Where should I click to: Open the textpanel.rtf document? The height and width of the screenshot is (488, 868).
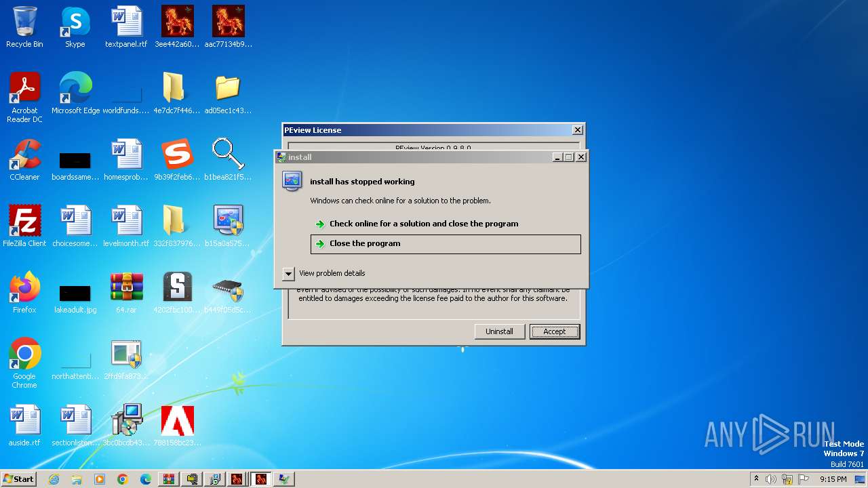[126, 27]
